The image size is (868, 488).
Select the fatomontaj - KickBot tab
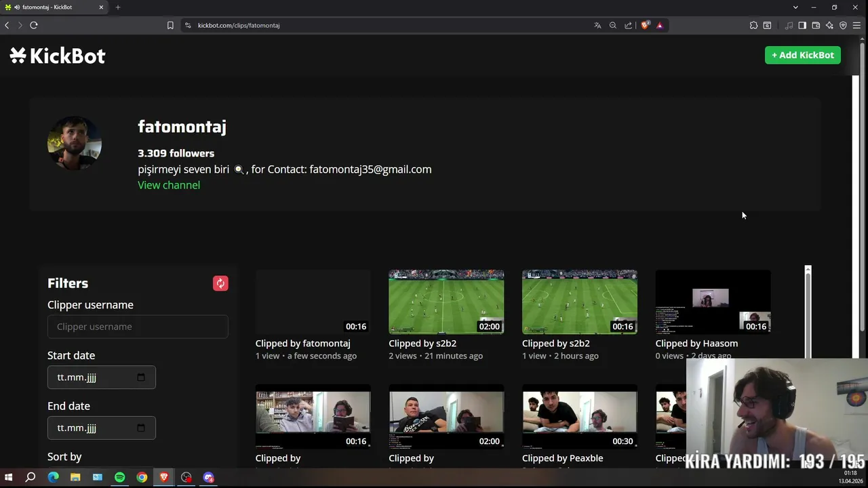click(54, 7)
